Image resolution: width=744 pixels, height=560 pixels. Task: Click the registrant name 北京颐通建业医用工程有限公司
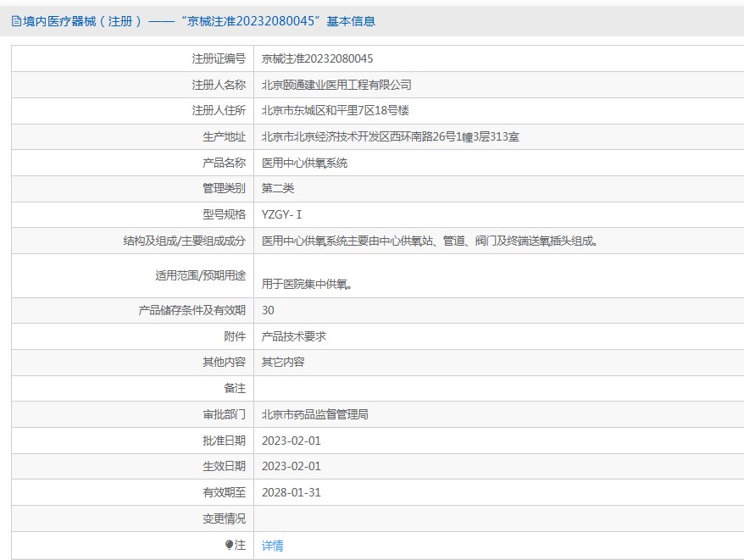[336, 85]
